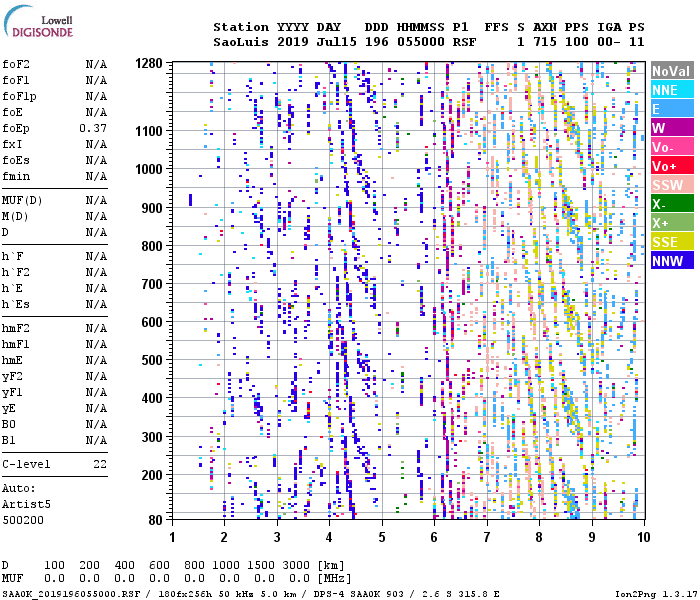The height and width of the screenshot is (600, 700).
Task: Click the Lowell Digisonde logo
Action: 38,21
